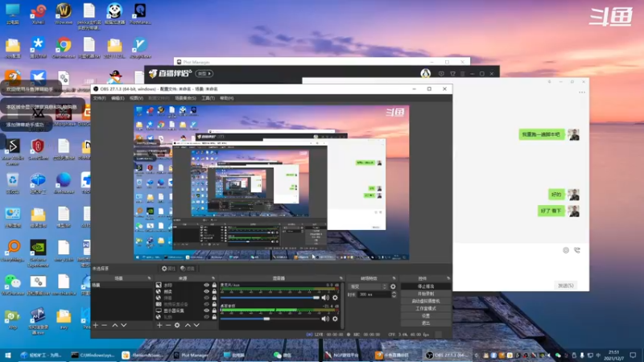Click the phone call icon in chat window
644x362 pixels.
577,250
